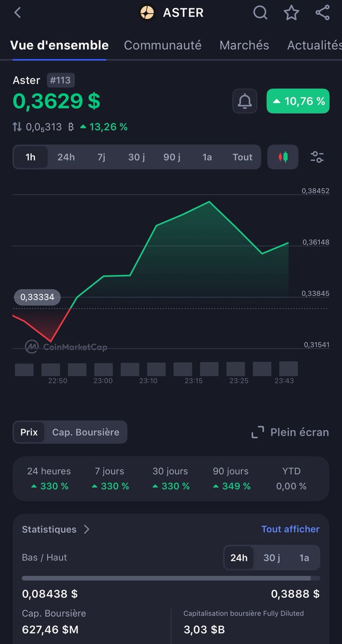Tap the Bas / Haut range bar

tap(171, 579)
